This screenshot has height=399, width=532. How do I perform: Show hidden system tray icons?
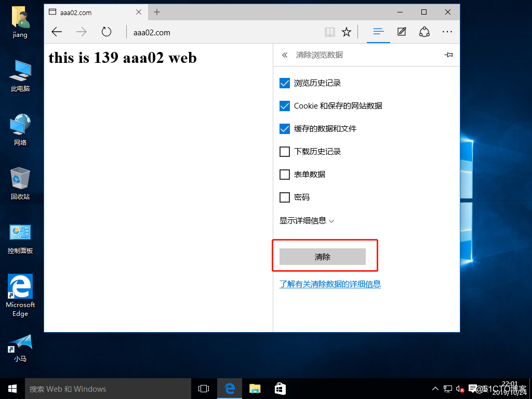click(435, 388)
